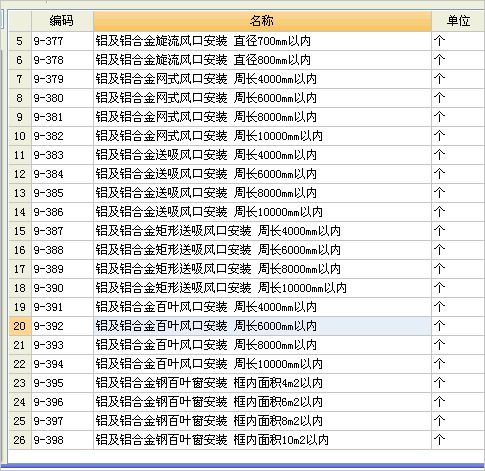485x471 pixels.
Task: Select code cell 9-395
Action: 62,383
